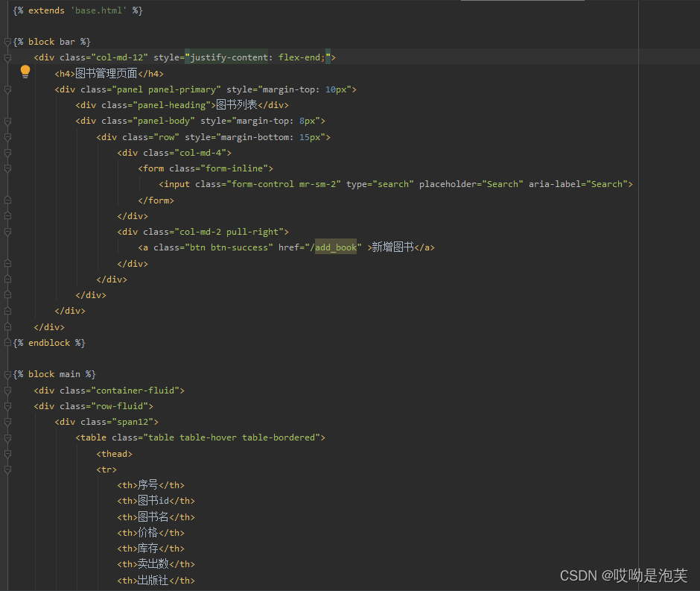Click the endblock fold end marker
The image size is (700, 591).
[7, 343]
